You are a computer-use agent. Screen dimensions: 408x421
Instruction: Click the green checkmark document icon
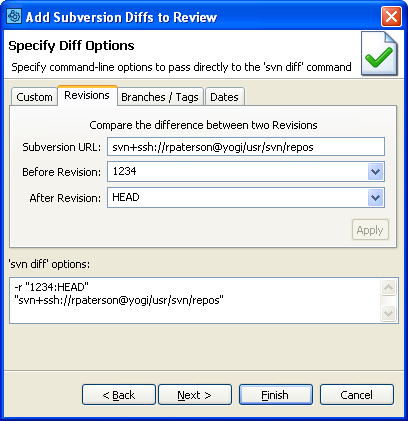tap(379, 53)
